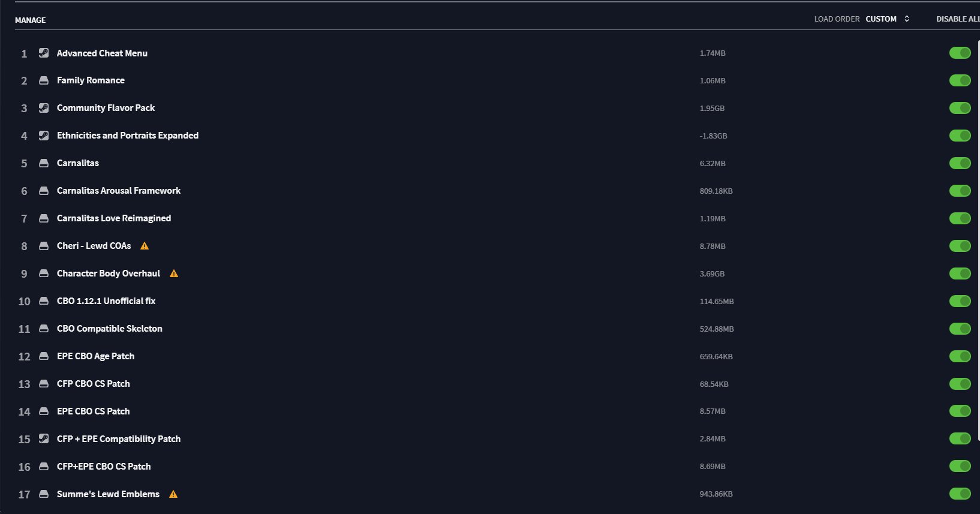Disable CFP + EPE Compatibility Patch toggle
This screenshot has width=980, height=514.
(960, 438)
